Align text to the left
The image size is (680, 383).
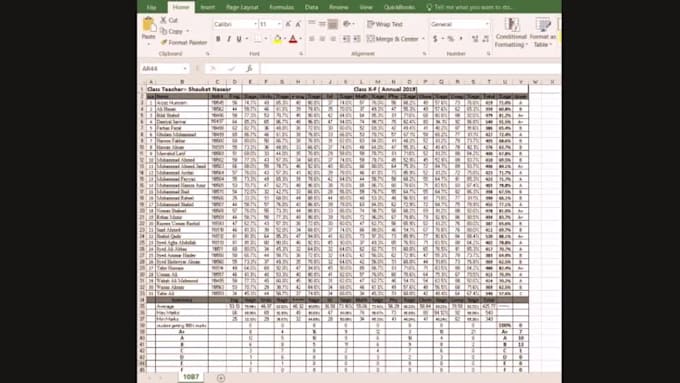click(x=312, y=39)
